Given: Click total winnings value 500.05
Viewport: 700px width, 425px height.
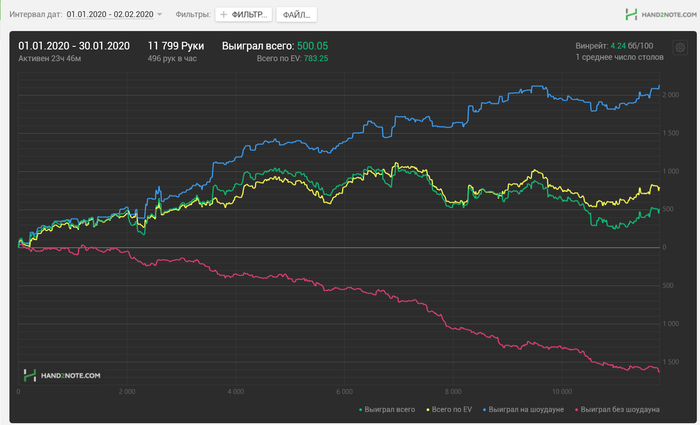Looking at the screenshot, I should 312,46.
